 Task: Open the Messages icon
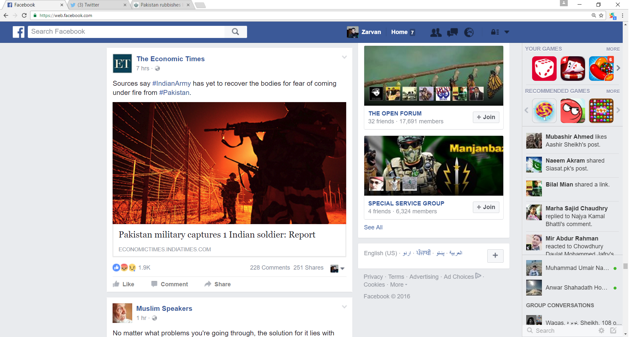452,32
